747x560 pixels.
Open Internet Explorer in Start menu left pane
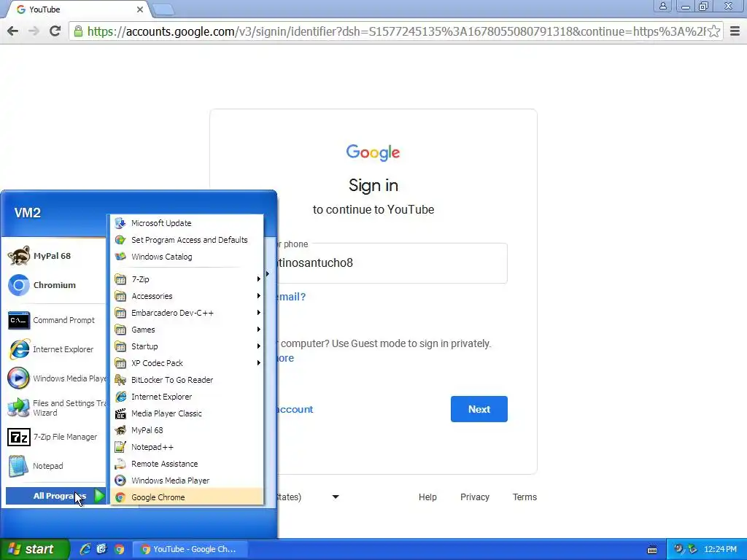(x=55, y=349)
